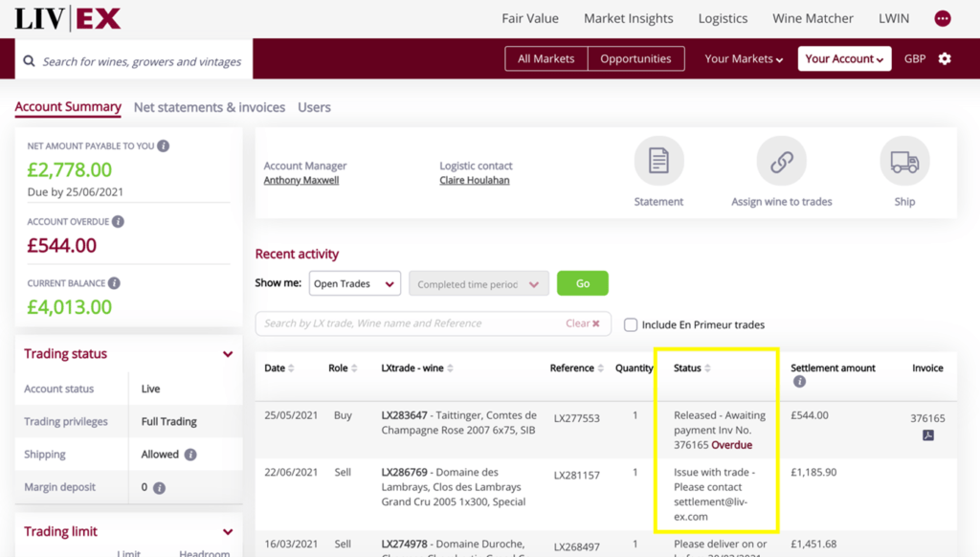The width and height of the screenshot is (980, 557).
Task: Open Claire Houlahan logistic contact link
Action: click(475, 180)
